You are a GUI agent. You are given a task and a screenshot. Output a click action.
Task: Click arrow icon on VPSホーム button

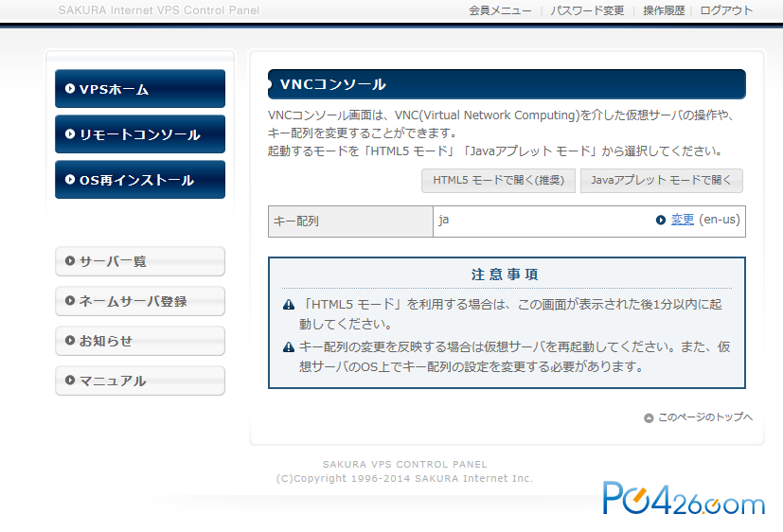70,88
